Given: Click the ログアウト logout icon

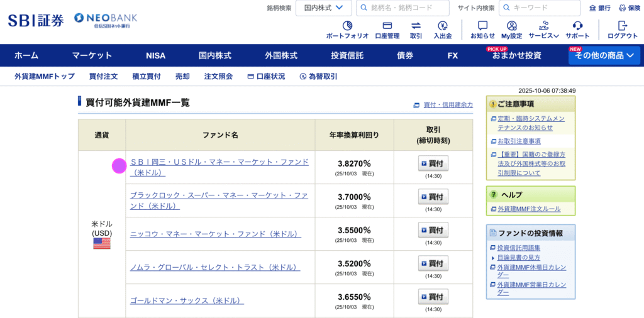Looking at the screenshot, I should tap(622, 26).
